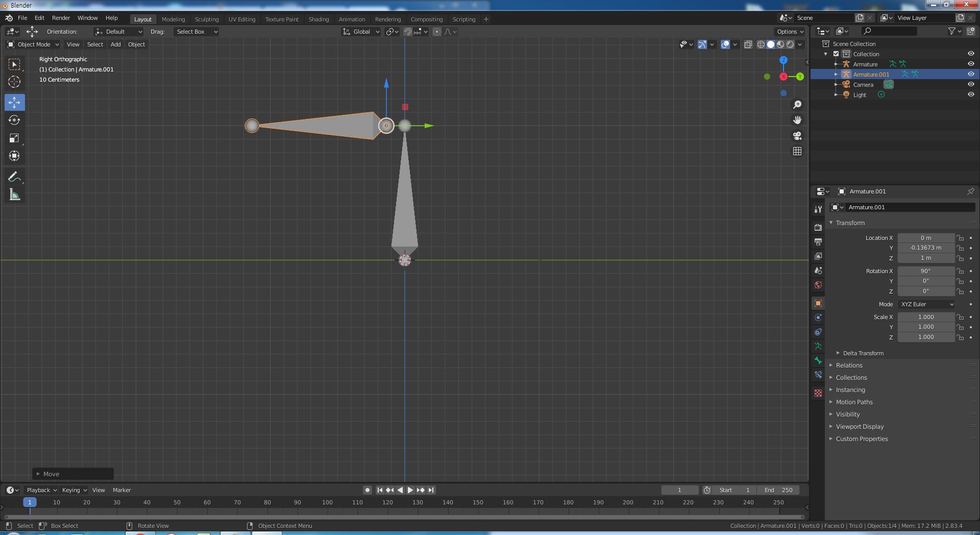Toggle camera view icon in viewport

pos(797,136)
